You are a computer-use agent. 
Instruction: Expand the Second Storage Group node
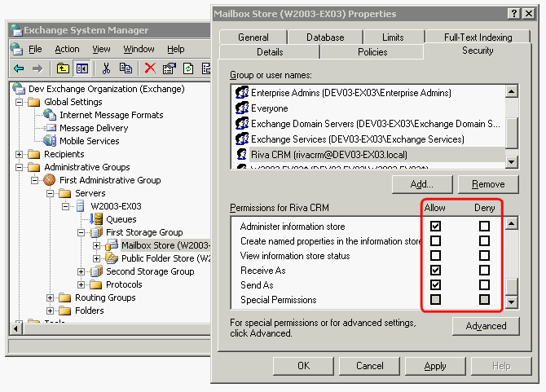coord(81,271)
